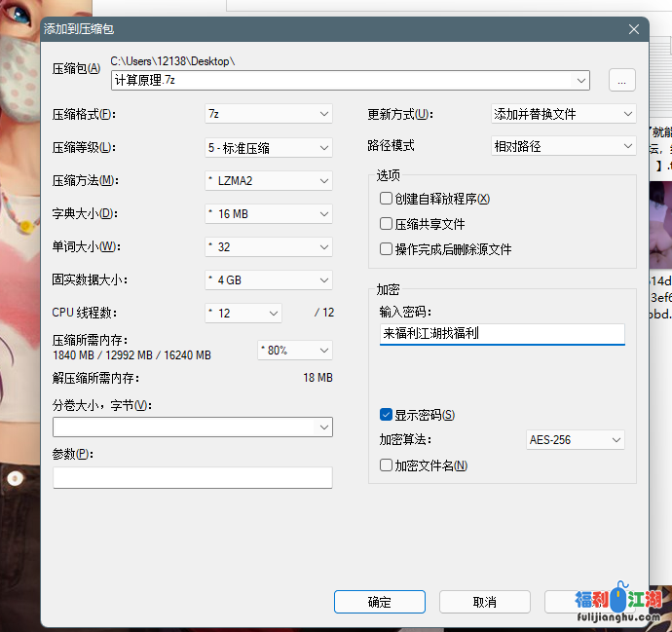Viewport: 672px width, 632px height.
Task: Open the 80% memory usage dropdown
Action: click(294, 350)
